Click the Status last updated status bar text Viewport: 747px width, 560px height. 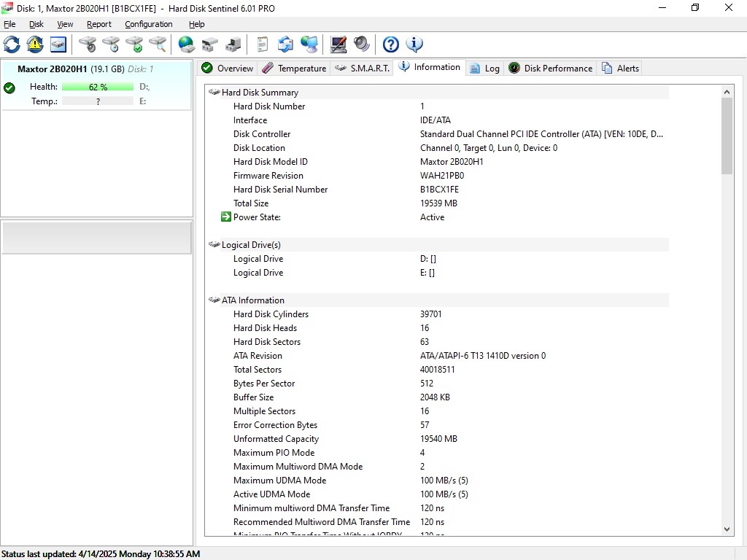101,554
